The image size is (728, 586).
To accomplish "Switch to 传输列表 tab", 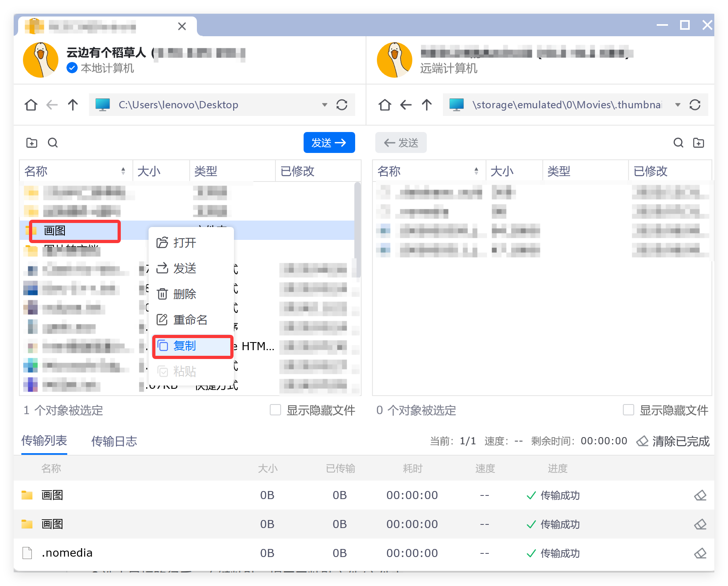I will 44,441.
